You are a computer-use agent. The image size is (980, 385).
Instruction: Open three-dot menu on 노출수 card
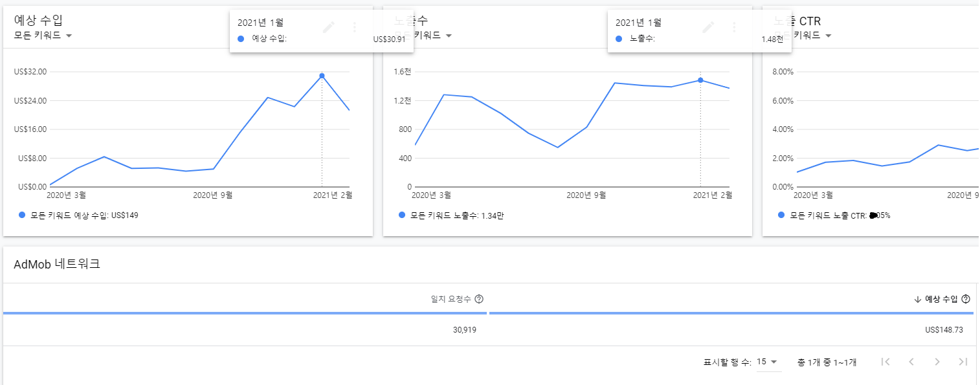pos(733,27)
